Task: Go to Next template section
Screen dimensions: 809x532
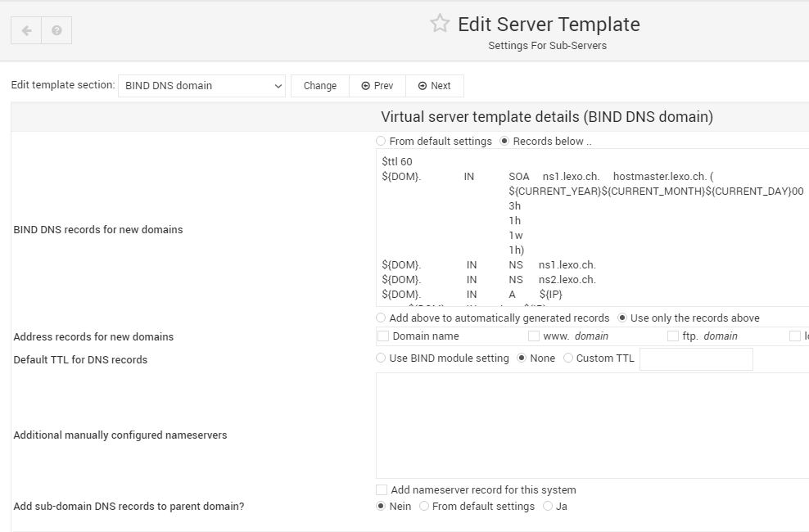Action: (435, 86)
